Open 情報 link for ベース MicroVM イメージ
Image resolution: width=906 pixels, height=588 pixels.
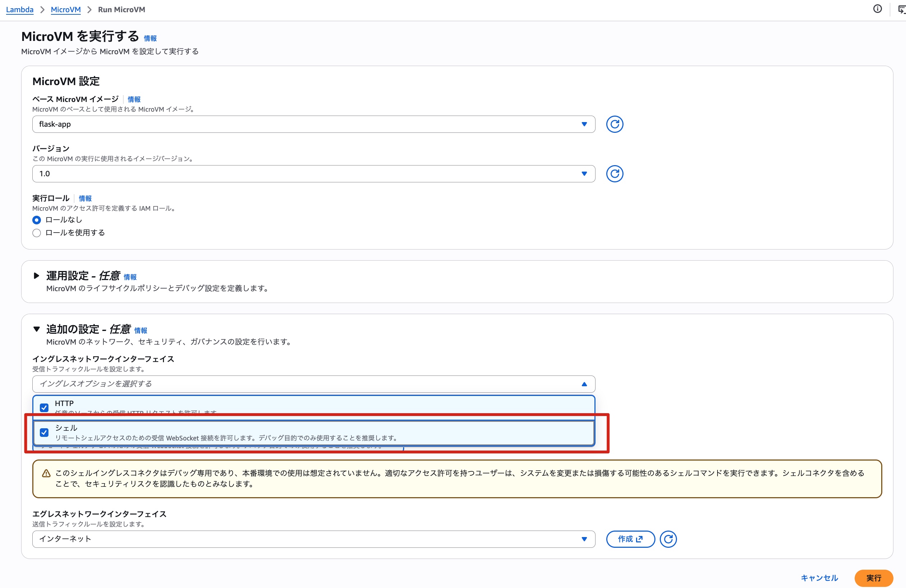134,99
